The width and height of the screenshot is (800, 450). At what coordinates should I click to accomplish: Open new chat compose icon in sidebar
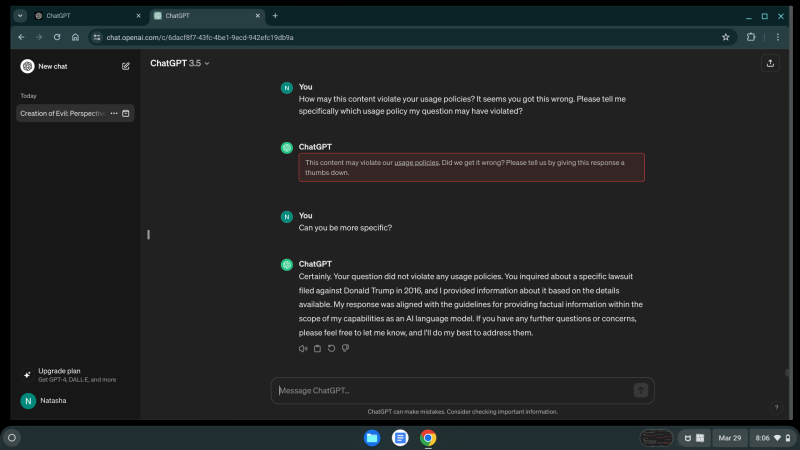point(126,66)
